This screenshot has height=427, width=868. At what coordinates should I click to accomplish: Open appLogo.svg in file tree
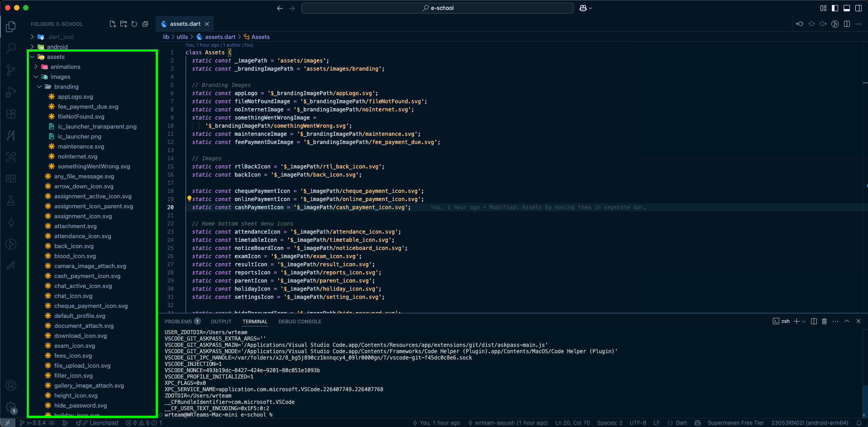pyautogui.click(x=75, y=97)
